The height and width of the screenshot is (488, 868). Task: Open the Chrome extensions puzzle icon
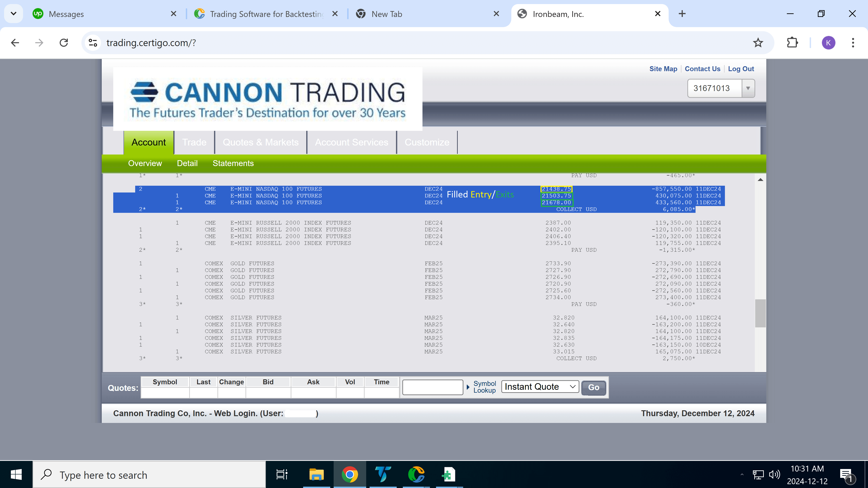(792, 43)
